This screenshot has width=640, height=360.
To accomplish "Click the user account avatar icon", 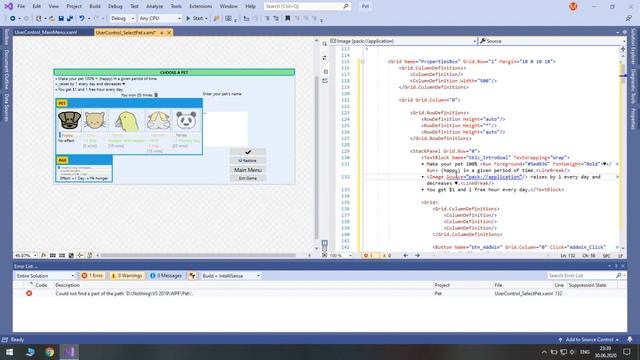I will (x=573, y=6).
